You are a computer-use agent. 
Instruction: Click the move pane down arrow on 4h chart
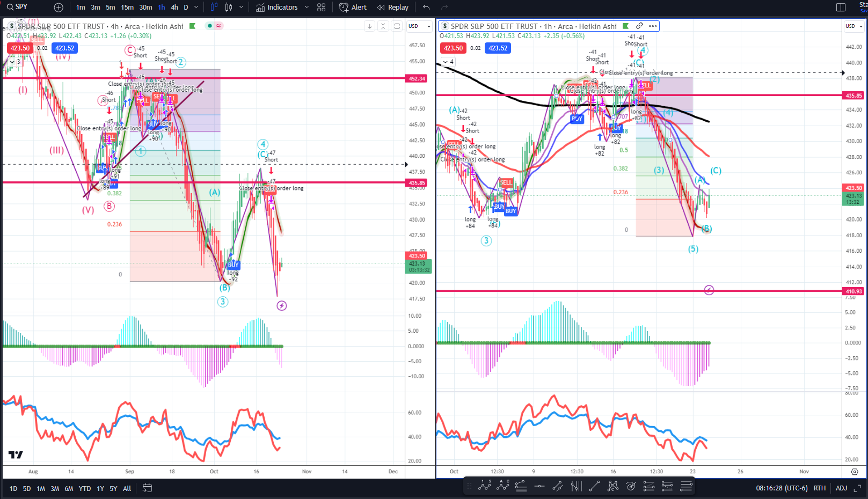[x=369, y=26]
